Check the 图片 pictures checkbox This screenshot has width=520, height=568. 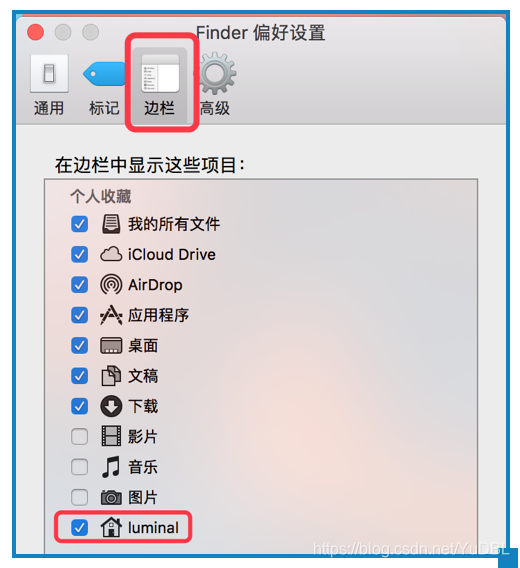79,497
